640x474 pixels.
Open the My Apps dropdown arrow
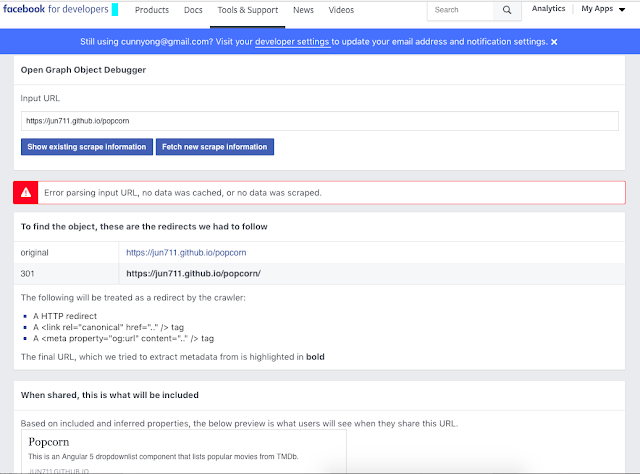click(x=622, y=9)
